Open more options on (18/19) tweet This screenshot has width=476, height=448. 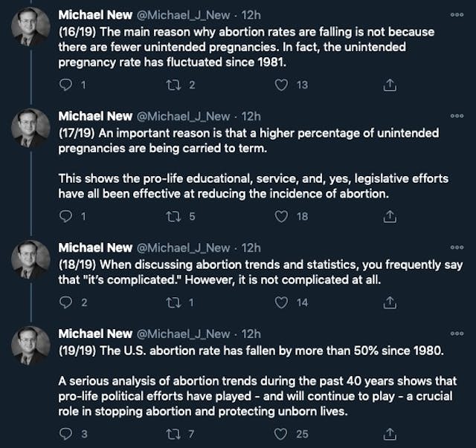coord(457,248)
